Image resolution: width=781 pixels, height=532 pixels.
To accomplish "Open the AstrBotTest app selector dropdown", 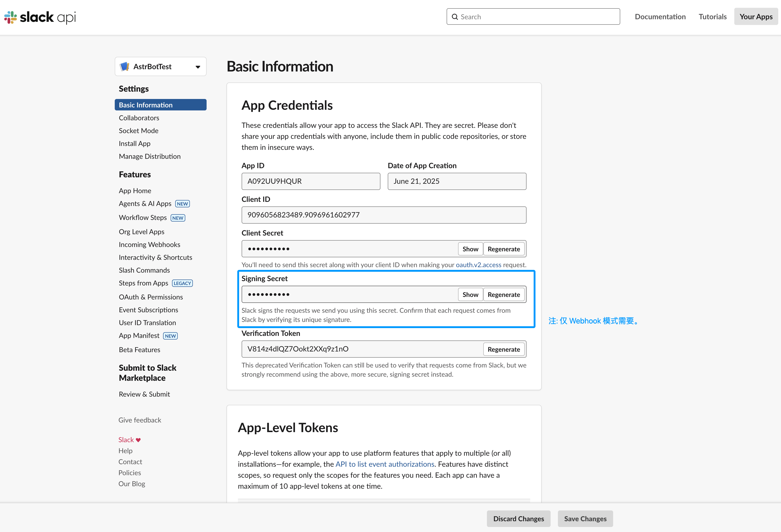I will point(198,67).
